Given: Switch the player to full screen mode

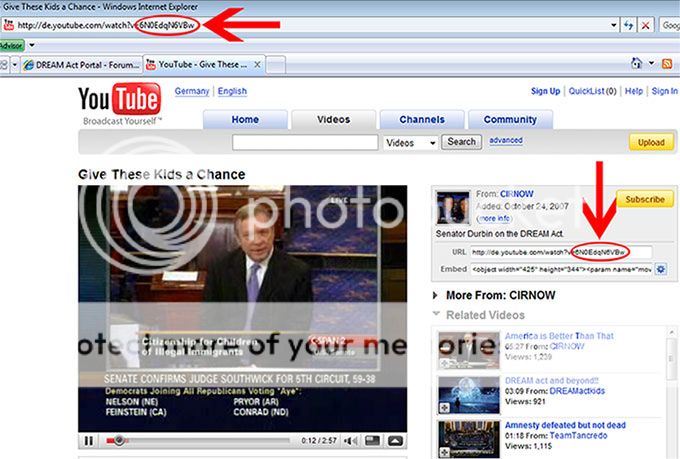Looking at the screenshot, I should [x=395, y=441].
